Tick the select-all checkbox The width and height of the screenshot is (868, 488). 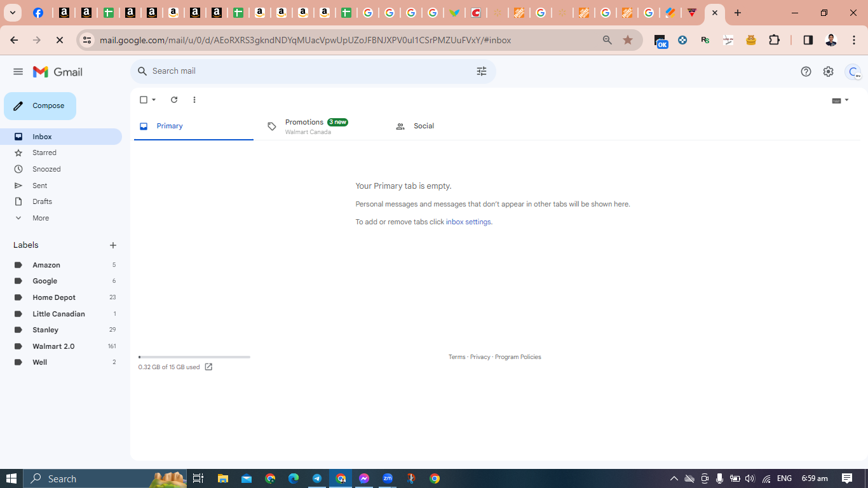[x=144, y=100]
